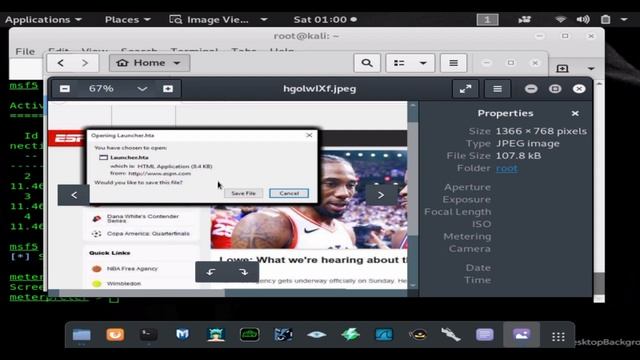Open system menu arrow in top bar
The width and height of the screenshot is (640, 360).
coord(624,20)
